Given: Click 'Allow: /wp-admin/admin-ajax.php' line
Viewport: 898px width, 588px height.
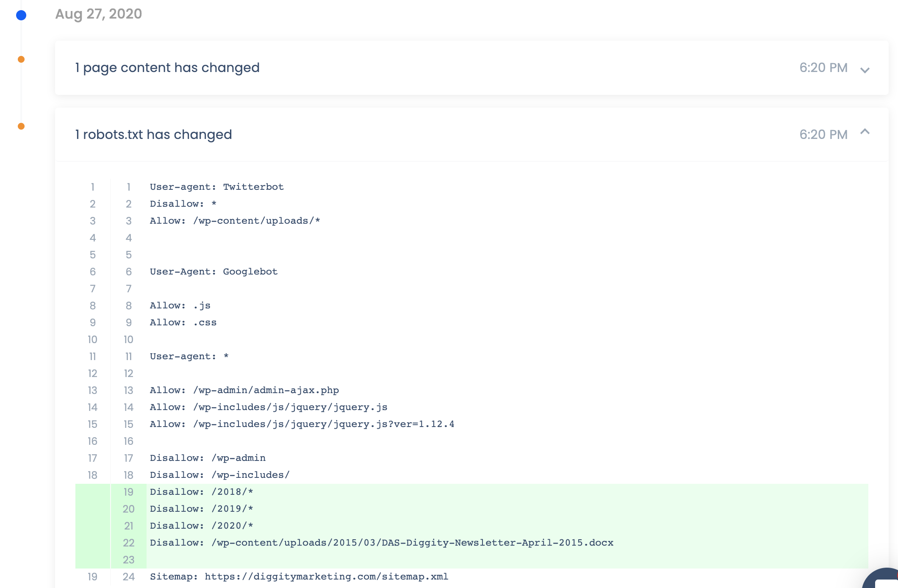Looking at the screenshot, I should (244, 390).
